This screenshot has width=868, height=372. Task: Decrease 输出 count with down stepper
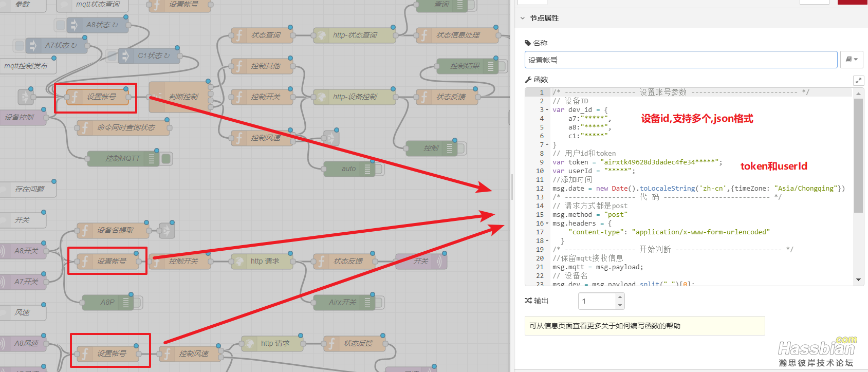tap(620, 305)
